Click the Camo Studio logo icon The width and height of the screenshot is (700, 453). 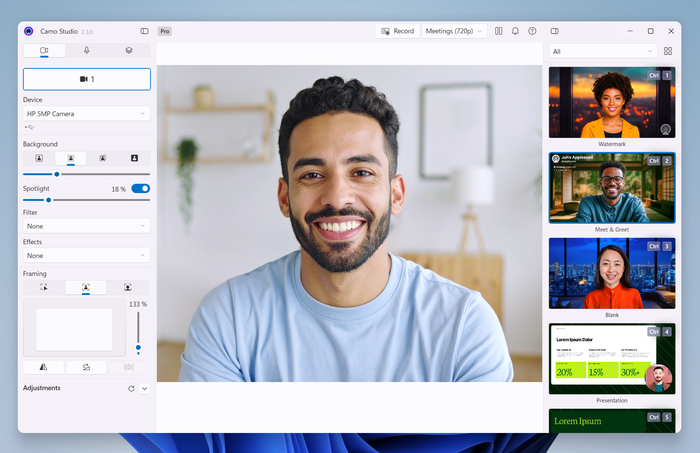[x=29, y=31]
